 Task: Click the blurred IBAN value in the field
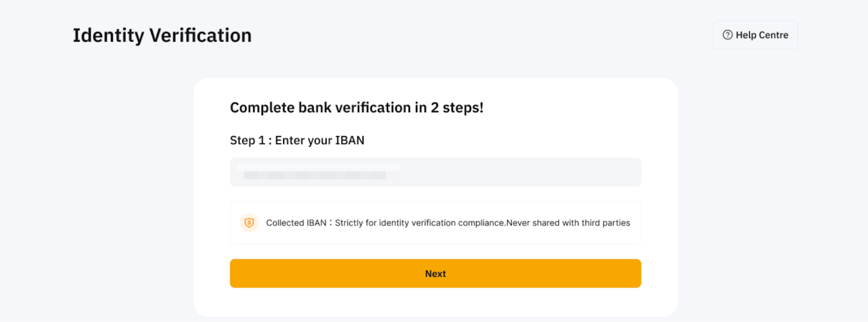coord(315,175)
